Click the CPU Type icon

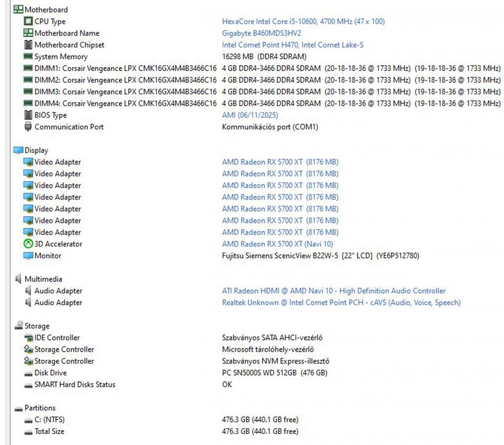tap(28, 21)
